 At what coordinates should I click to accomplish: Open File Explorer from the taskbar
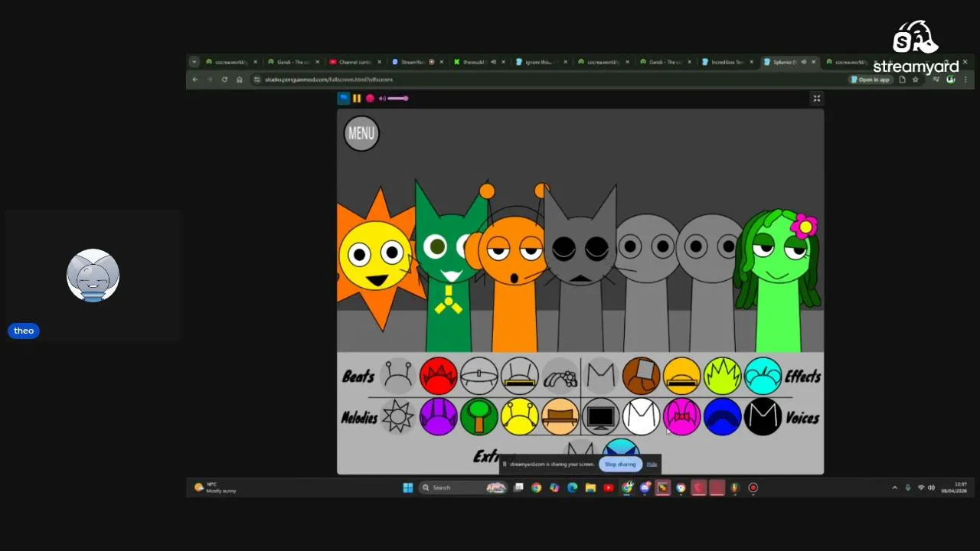tap(590, 487)
